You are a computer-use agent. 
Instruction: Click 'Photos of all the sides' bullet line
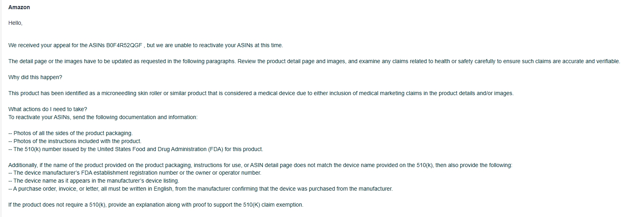click(x=70, y=133)
